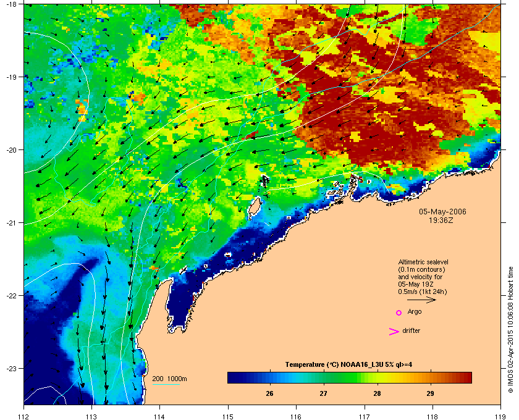This screenshot has width=519, height=420.
Task: Click longitude axis label 118
Action: point(432,417)
